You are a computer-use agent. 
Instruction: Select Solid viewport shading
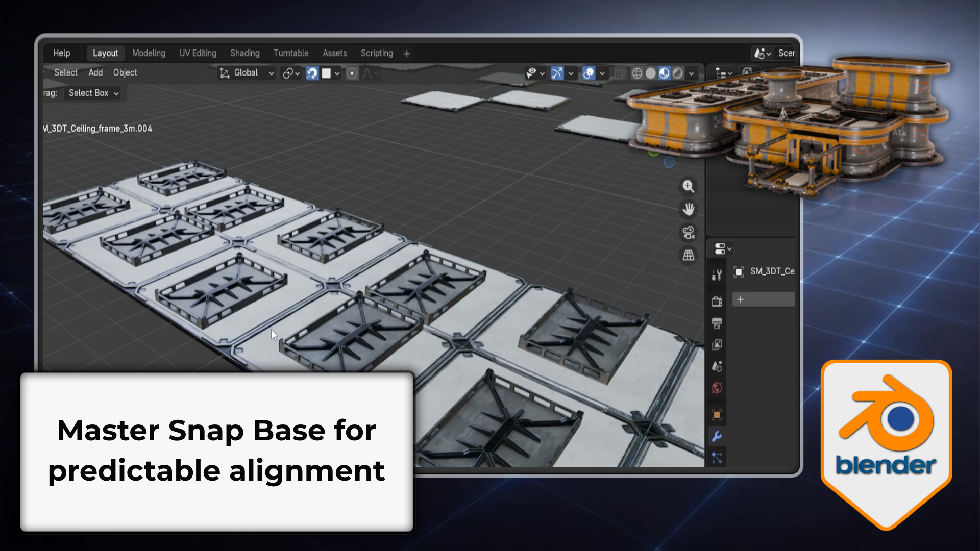(x=651, y=73)
